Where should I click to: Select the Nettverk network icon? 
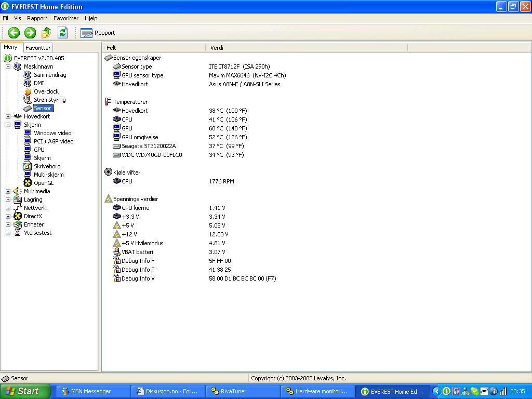(18, 208)
